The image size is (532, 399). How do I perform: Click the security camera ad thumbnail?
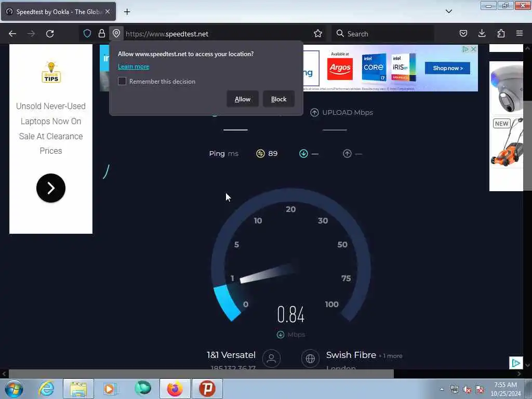(507, 88)
